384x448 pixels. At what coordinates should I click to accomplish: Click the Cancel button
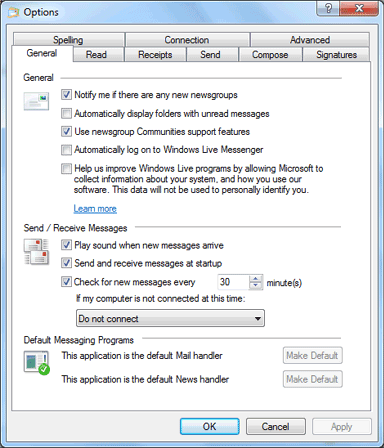(x=276, y=426)
